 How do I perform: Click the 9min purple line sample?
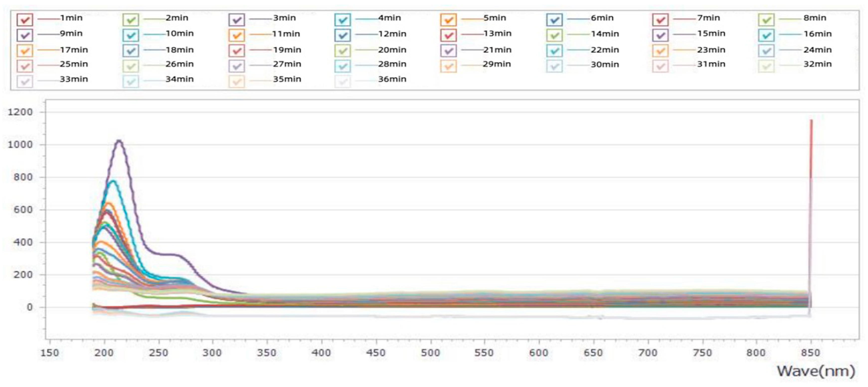click(48, 34)
